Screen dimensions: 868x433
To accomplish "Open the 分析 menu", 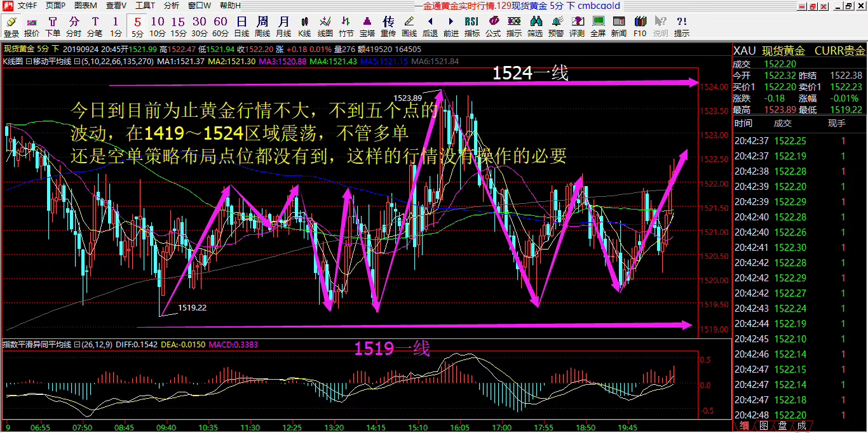I will [172, 5].
